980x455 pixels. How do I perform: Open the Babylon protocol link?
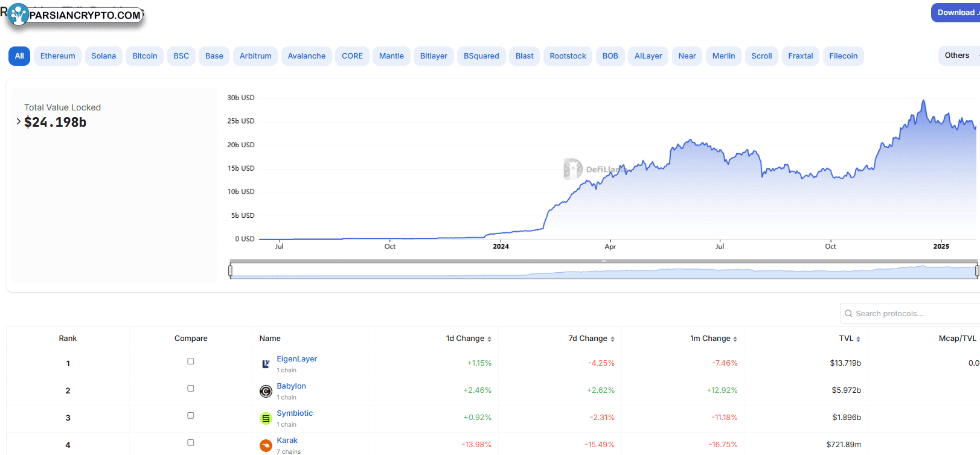[292, 386]
